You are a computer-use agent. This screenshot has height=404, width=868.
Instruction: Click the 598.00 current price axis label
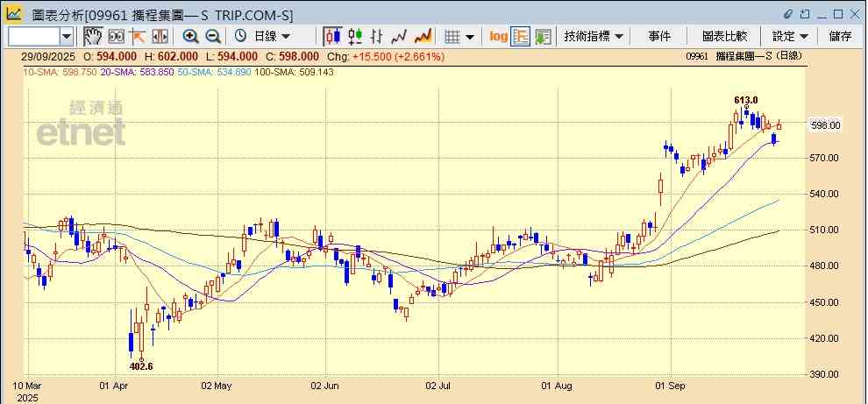click(x=826, y=125)
